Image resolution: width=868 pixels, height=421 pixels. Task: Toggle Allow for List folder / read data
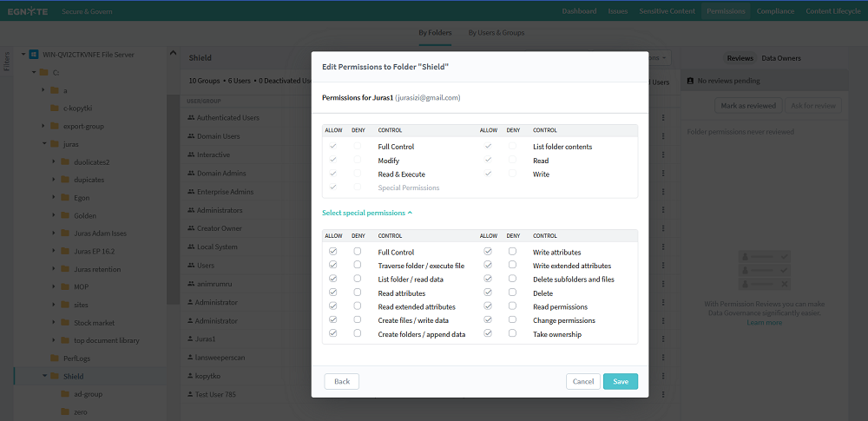click(x=333, y=279)
